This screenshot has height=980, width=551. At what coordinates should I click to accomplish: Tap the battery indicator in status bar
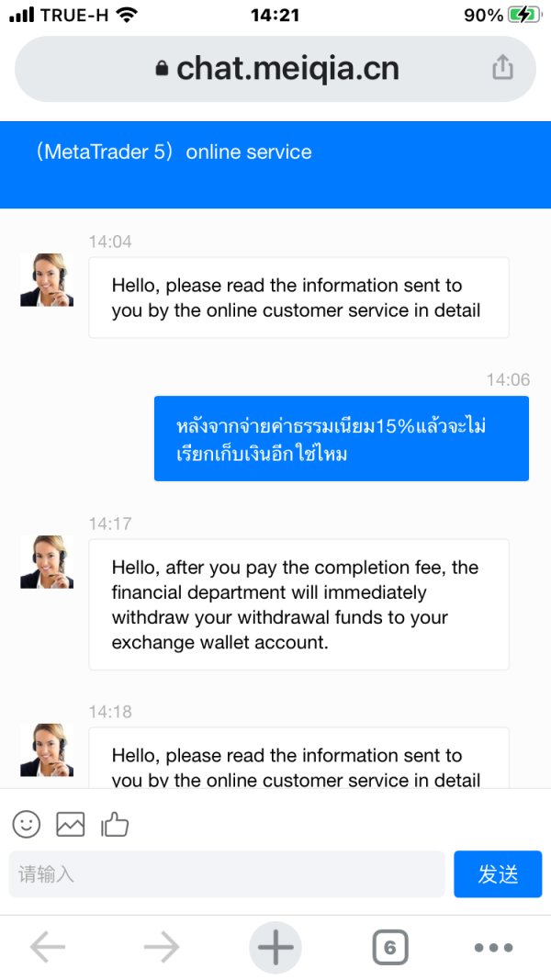click(x=524, y=15)
